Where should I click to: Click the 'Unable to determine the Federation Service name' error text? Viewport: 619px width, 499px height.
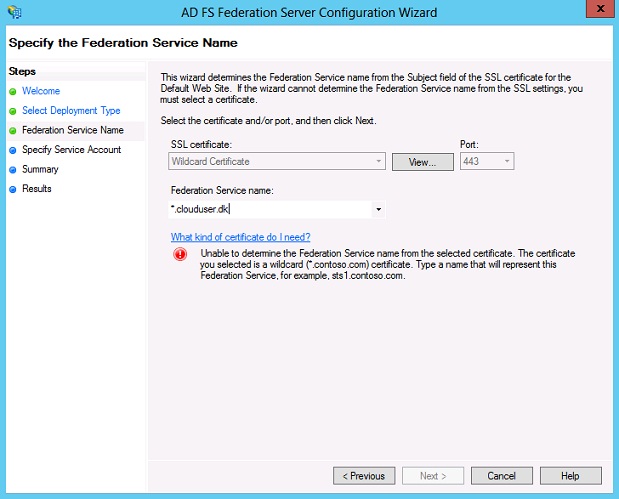(x=388, y=265)
